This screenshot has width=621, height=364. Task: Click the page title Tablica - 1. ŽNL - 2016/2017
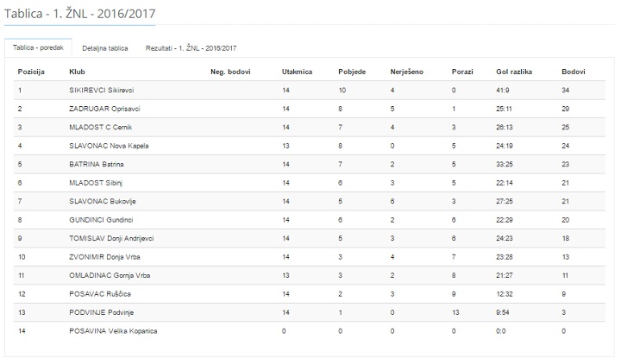point(79,14)
